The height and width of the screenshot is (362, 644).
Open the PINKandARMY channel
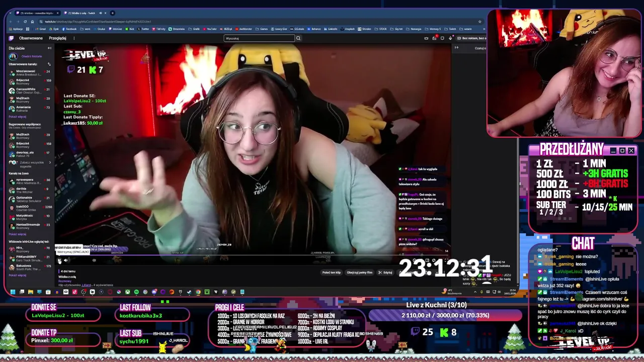30,259
